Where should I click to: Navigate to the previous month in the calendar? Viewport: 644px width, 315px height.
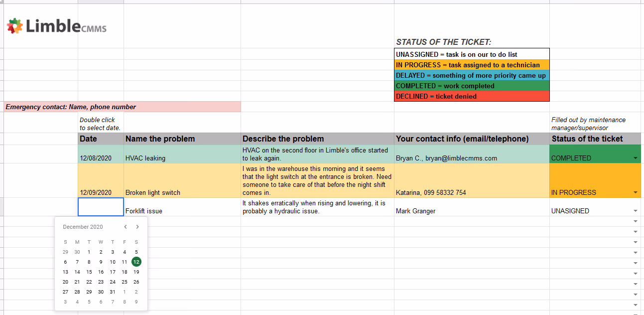coord(126,226)
